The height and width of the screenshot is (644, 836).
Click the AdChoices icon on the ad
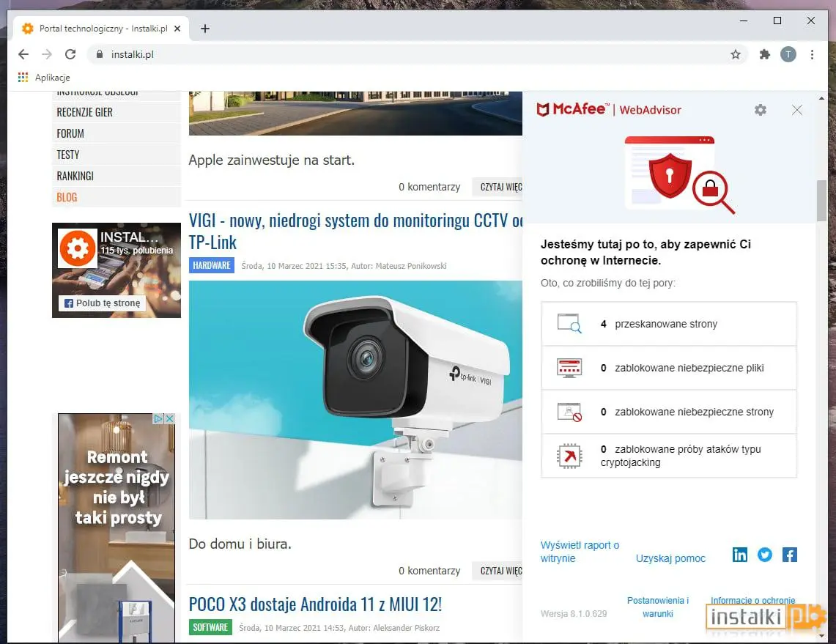coord(158,418)
